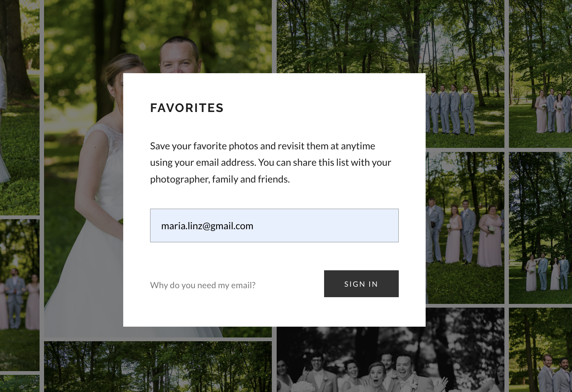Click the maria.linz@gmail.com text in the field
This screenshot has height=392, width=572.
pyautogui.click(x=207, y=226)
